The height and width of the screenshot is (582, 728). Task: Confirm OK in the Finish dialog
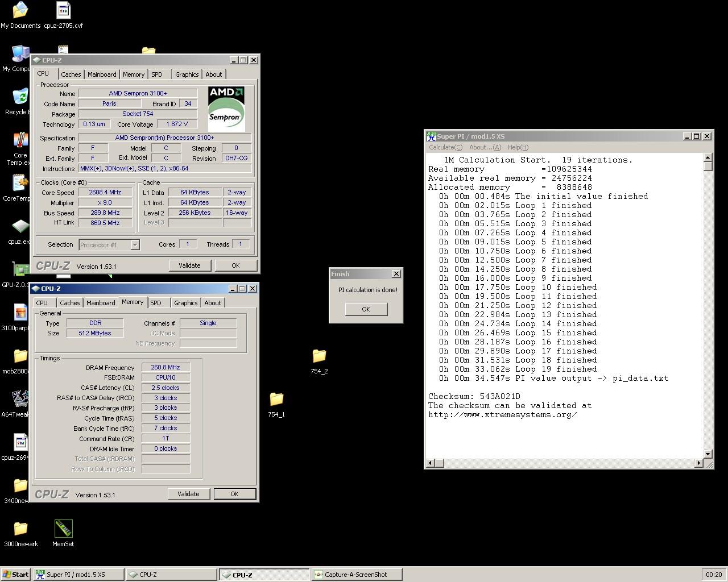pyautogui.click(x=366, y=309)
